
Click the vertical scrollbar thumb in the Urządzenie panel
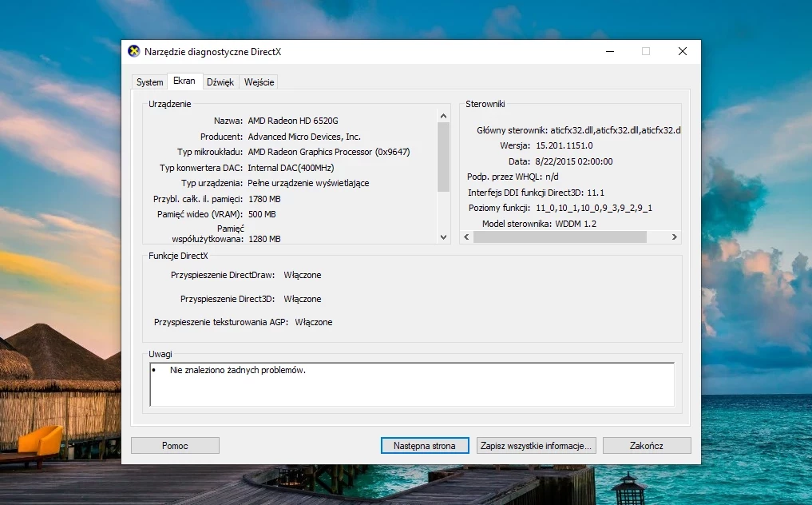443,157
